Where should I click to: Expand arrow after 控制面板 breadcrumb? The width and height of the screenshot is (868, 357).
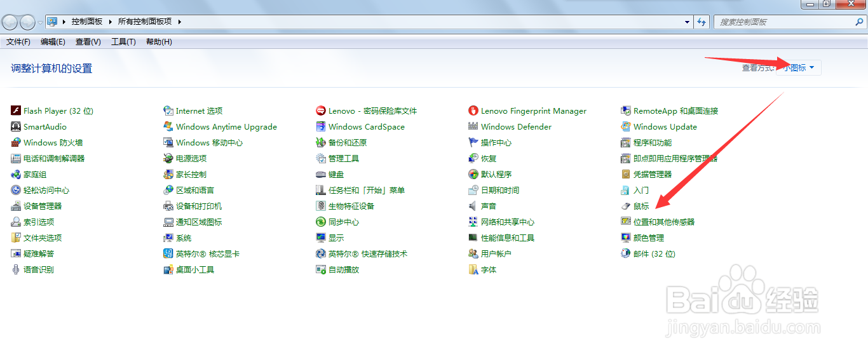[110, 22]
